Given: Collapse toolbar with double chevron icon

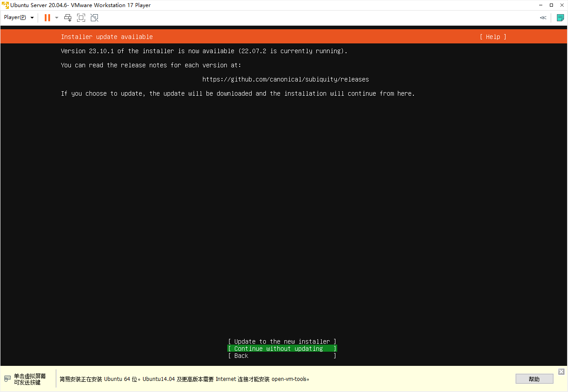Looking at the screenshot, I should (543, 18).
